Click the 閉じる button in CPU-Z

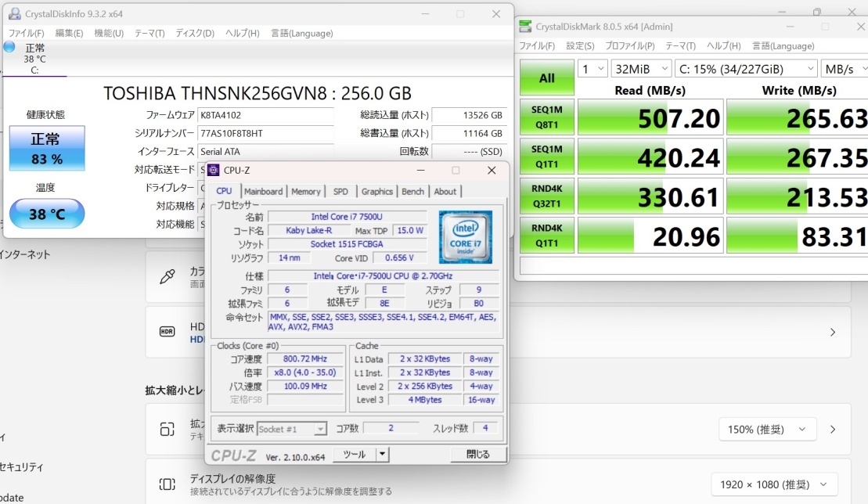point(477,454)
